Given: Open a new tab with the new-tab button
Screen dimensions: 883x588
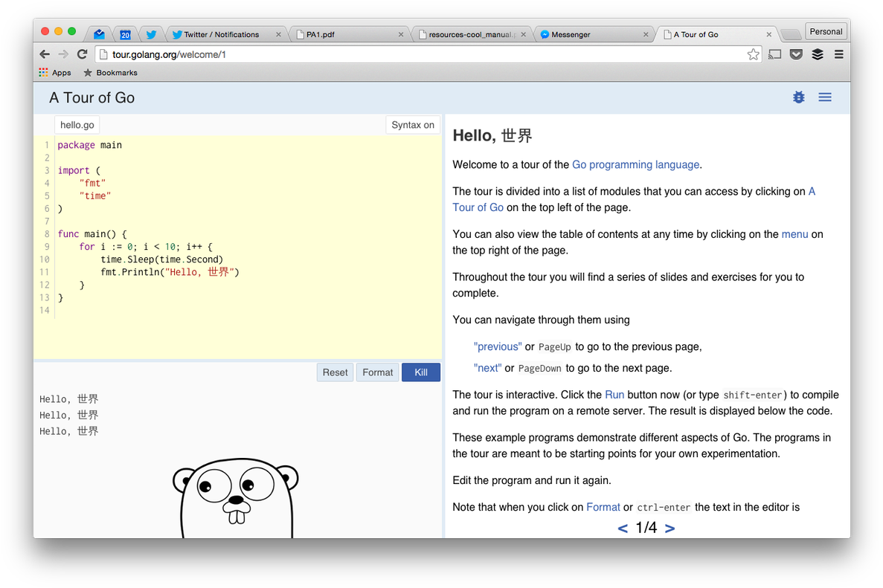Looking at the screenshot, I should pyautogui.click(x=792, y=34).
